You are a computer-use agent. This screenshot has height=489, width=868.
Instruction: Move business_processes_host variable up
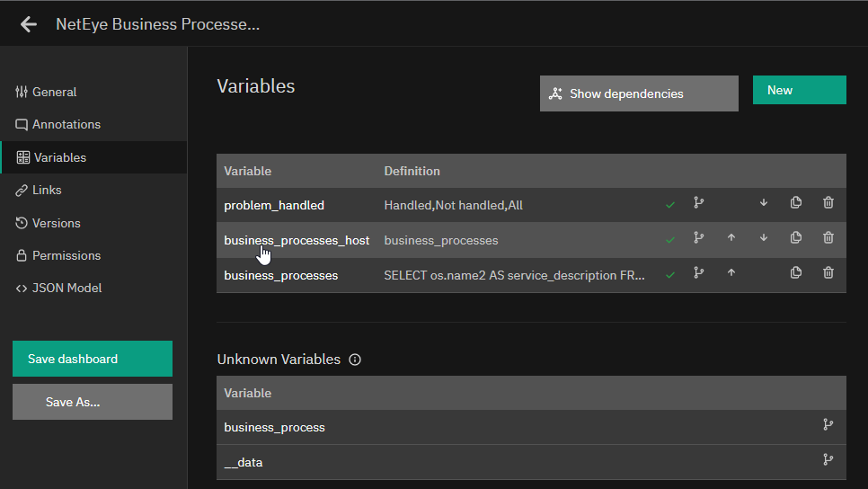pos(731,237)
